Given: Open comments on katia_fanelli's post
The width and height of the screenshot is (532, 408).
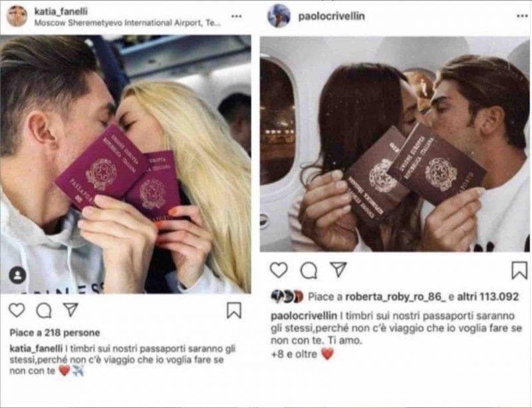Looking at the screenshot, I should point(44,310).
